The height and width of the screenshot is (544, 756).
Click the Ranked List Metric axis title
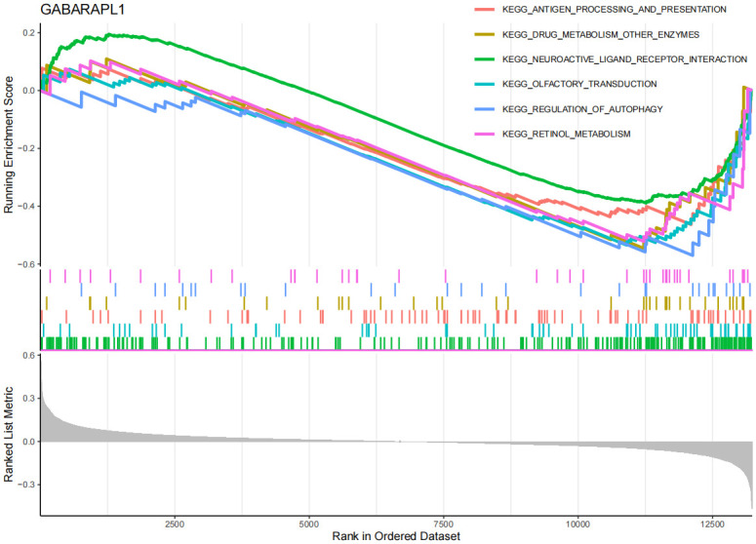point(9,434)
